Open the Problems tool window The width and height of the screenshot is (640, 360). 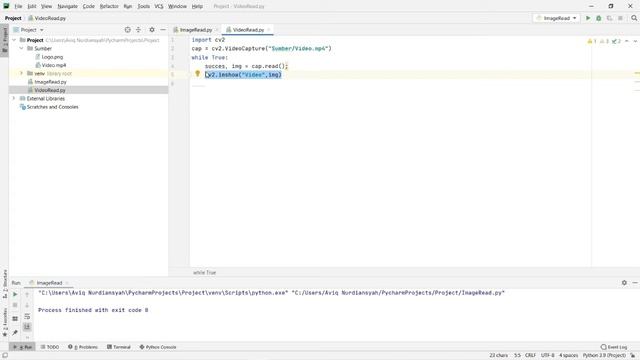coord(83,347)
